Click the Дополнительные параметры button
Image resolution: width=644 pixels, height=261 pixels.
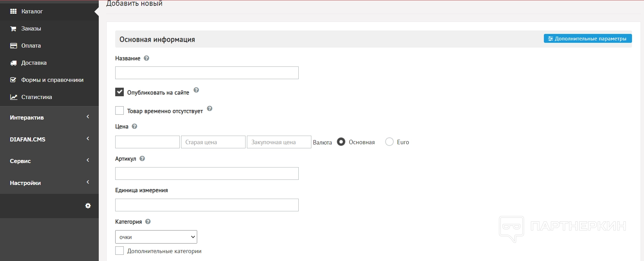tap(587, 39)
